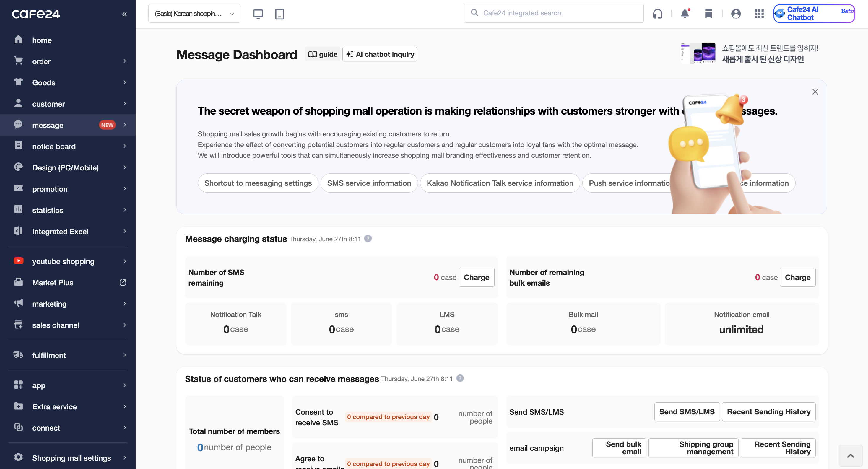Open the apps grid icon
Viewport: 868px width, 469px height.
[x=759, y=14]
